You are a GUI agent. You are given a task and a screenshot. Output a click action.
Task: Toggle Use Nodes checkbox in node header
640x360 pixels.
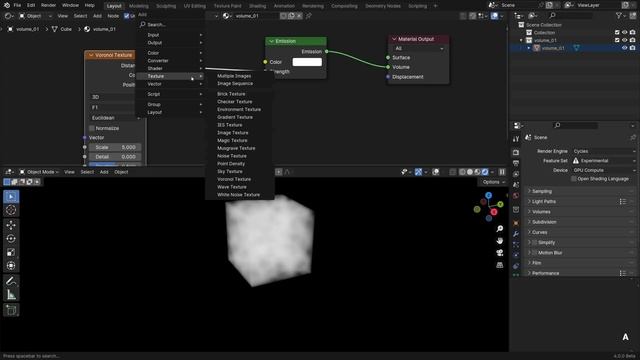coord(127,16)
